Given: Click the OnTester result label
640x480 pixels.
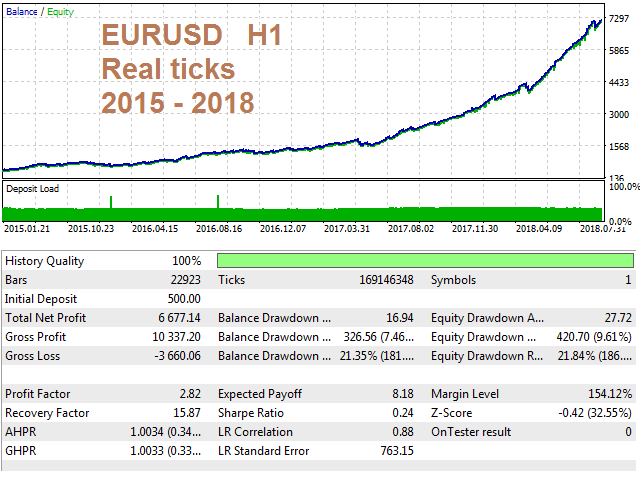Looking at the screenshot, I should click(471, 432).
